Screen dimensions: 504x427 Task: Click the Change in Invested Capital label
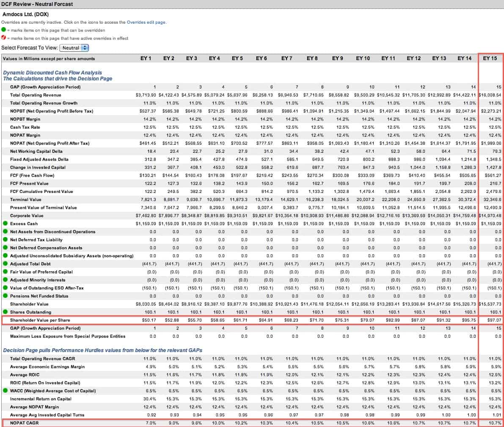pos(38,167)
